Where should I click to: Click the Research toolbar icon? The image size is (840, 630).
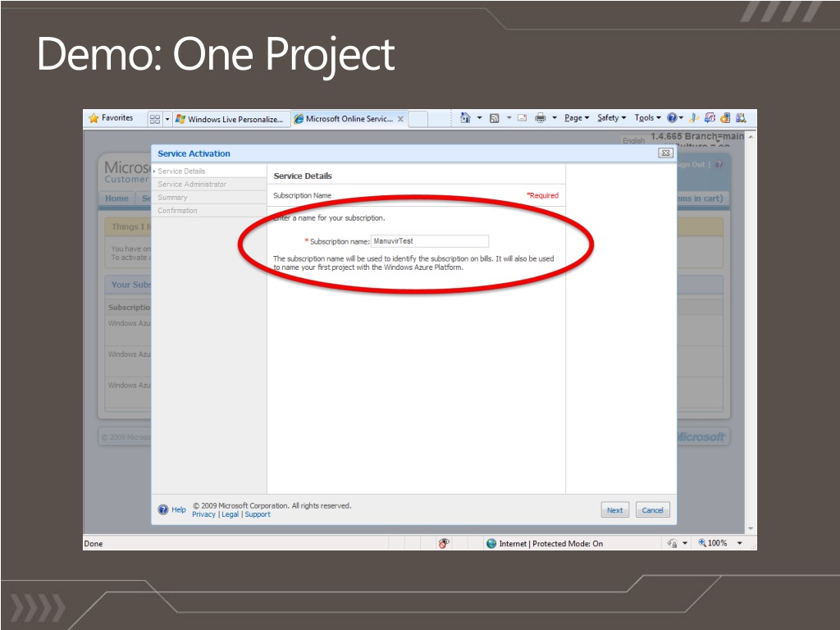point(741,118)
